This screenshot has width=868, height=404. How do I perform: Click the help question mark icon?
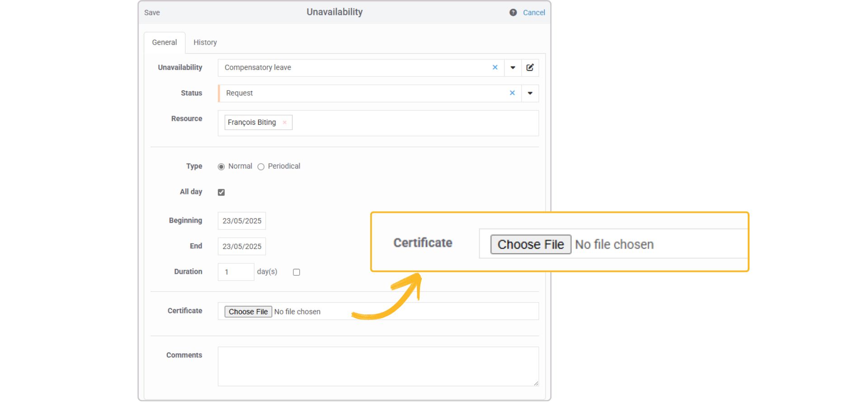[x=513, y=13]
